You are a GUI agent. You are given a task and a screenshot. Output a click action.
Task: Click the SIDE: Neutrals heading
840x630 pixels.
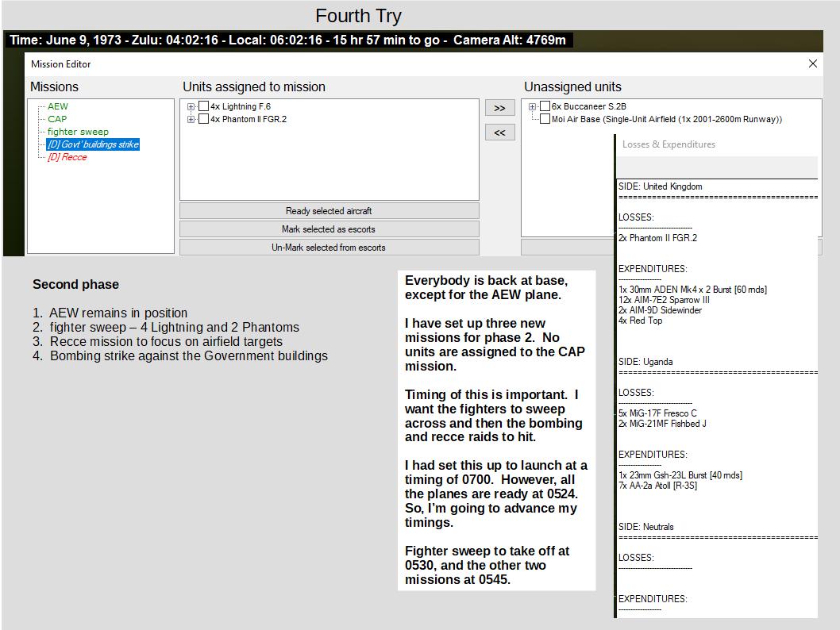click(646, 527)
